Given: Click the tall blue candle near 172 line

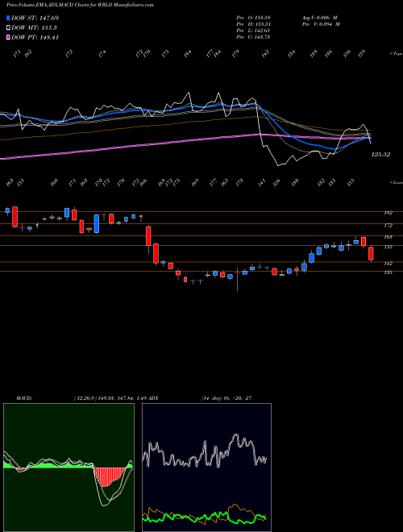Looking at the screenshot, I should pyautogui.click(x=97, y=223).
